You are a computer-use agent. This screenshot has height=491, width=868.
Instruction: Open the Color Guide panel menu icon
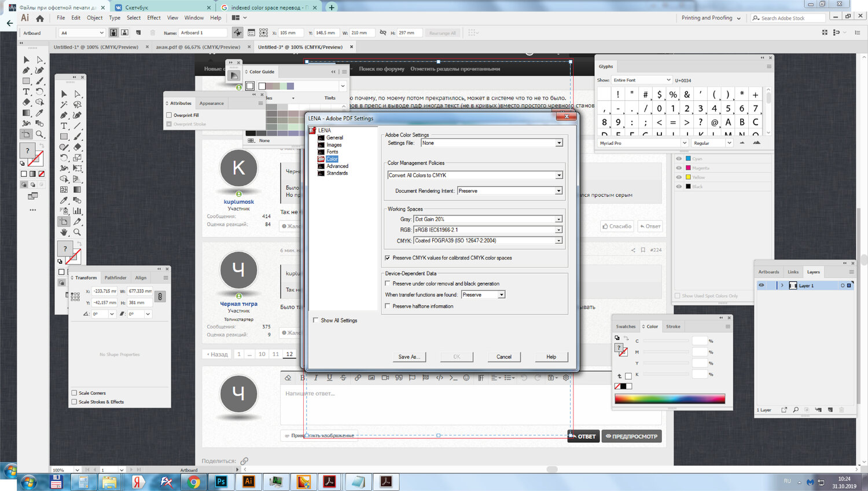tap(344, 72)
